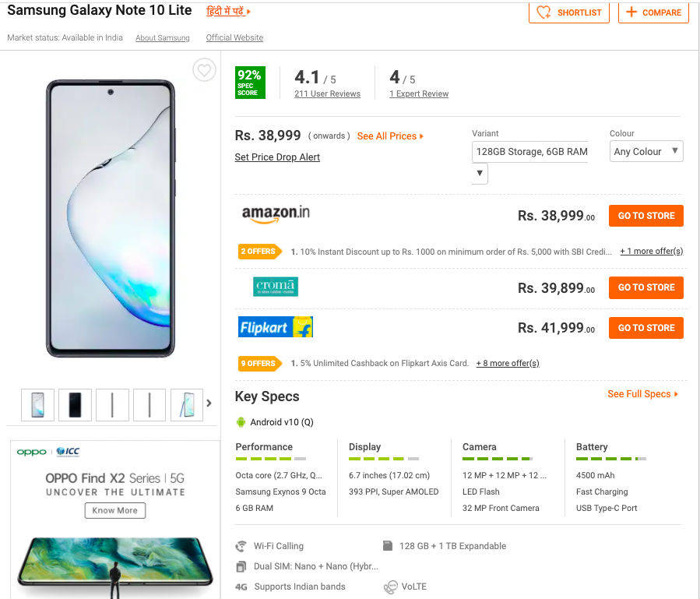Click the Amazon.in store logo
The image size is (700, 599).
276,214
